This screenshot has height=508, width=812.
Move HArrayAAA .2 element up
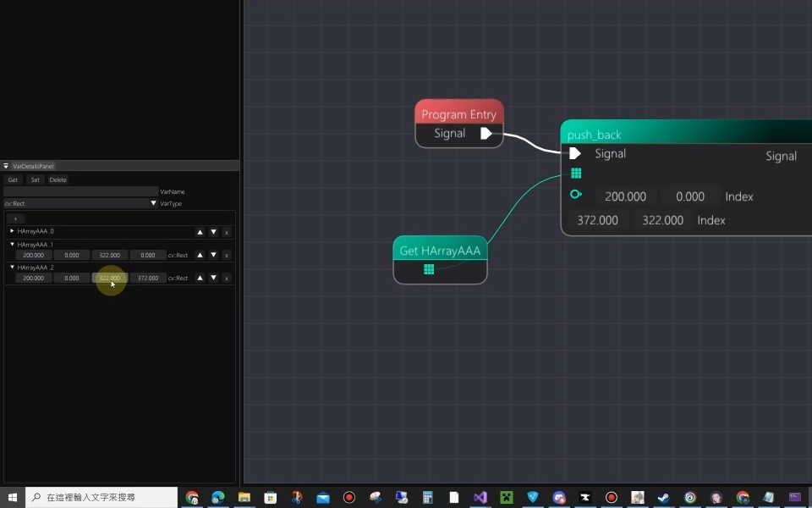(x=200, y=278)
